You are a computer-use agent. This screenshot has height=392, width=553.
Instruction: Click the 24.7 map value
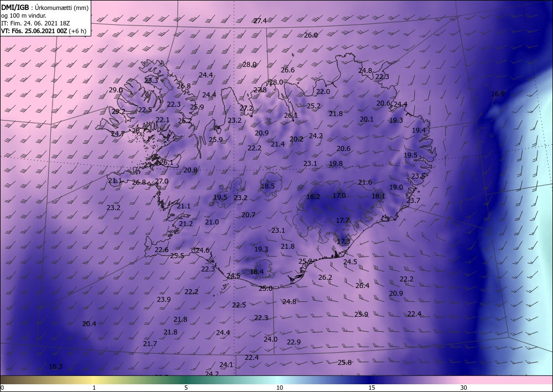point(118,134)
